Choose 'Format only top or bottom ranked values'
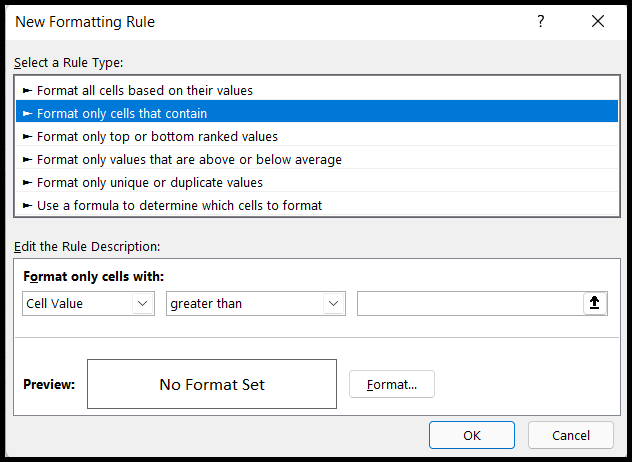 [157, 136]
